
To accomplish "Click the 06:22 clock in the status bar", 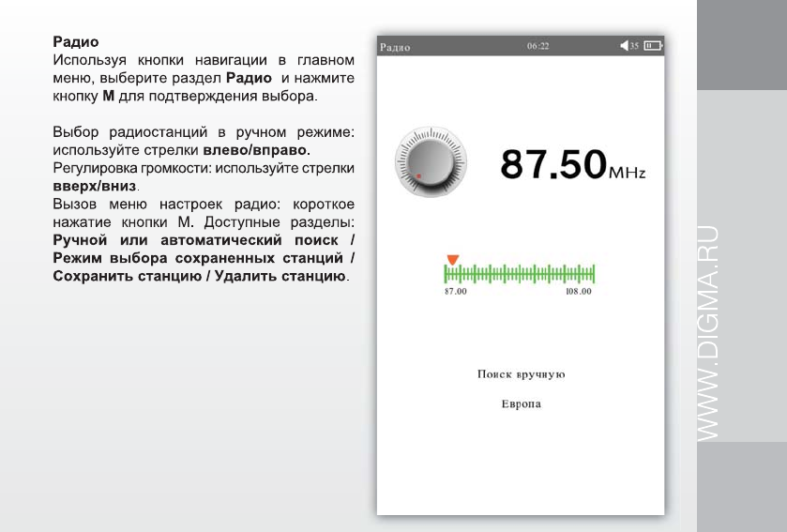I will 538,46.
